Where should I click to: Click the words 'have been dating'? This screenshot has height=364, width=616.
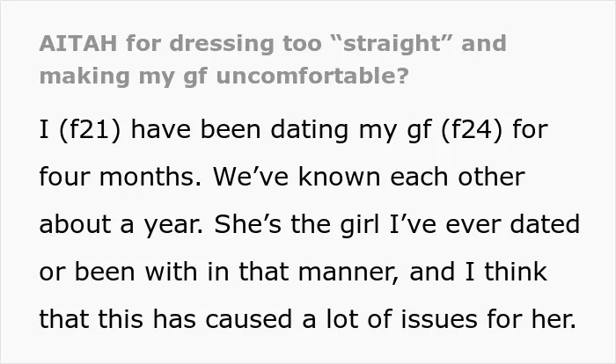pos(239,129)
